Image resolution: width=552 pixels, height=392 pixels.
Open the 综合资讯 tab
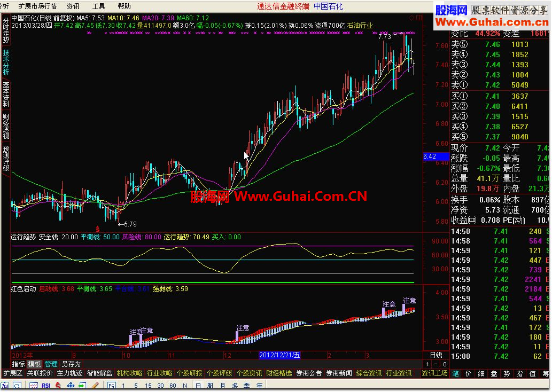(369, 373)
